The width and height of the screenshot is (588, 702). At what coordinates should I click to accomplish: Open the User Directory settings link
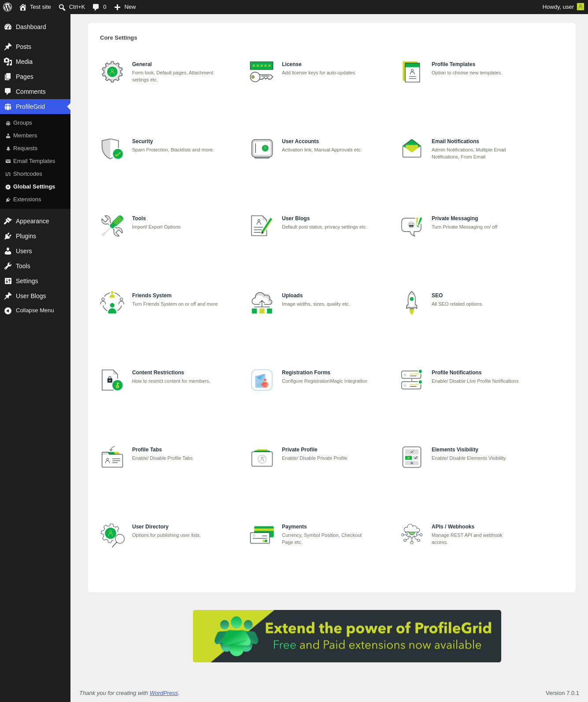coord(150,527)
